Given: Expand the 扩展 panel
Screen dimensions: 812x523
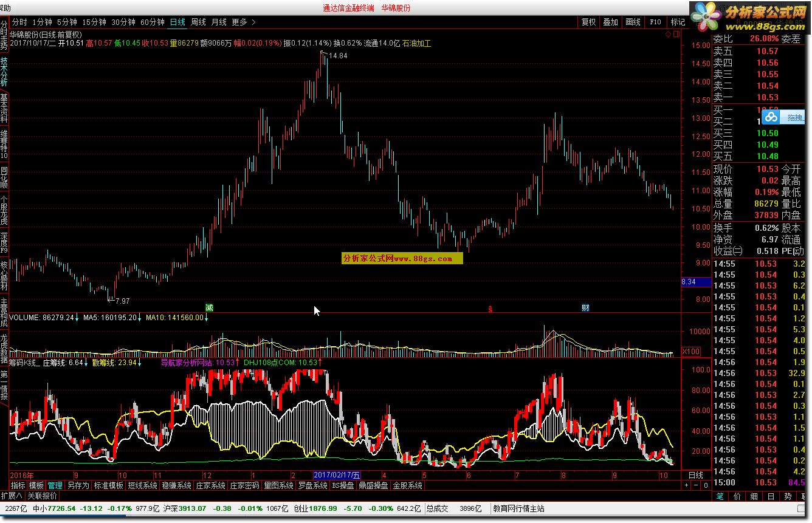Looking at the screenshot, I should [12, 496].
